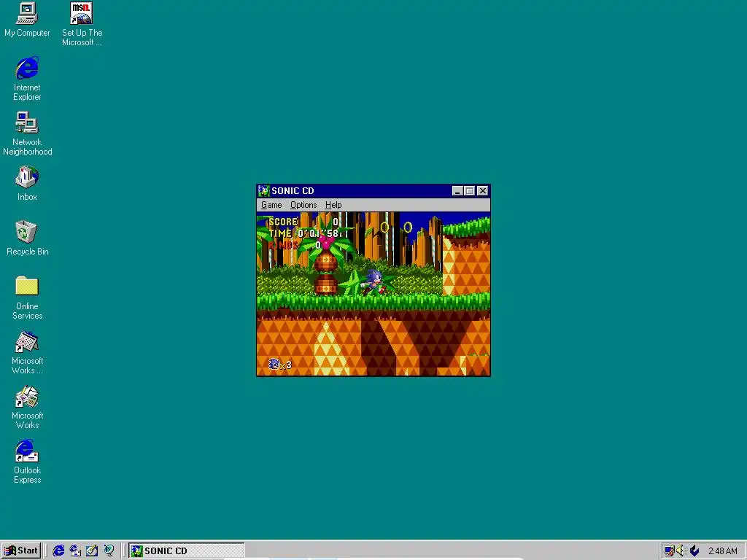
Task: Click the dark blue checkmark tray icon
Action: (694, 551)
